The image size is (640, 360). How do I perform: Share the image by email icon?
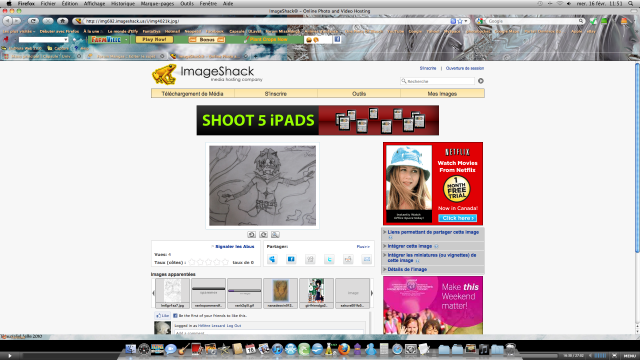click(367, 259)
